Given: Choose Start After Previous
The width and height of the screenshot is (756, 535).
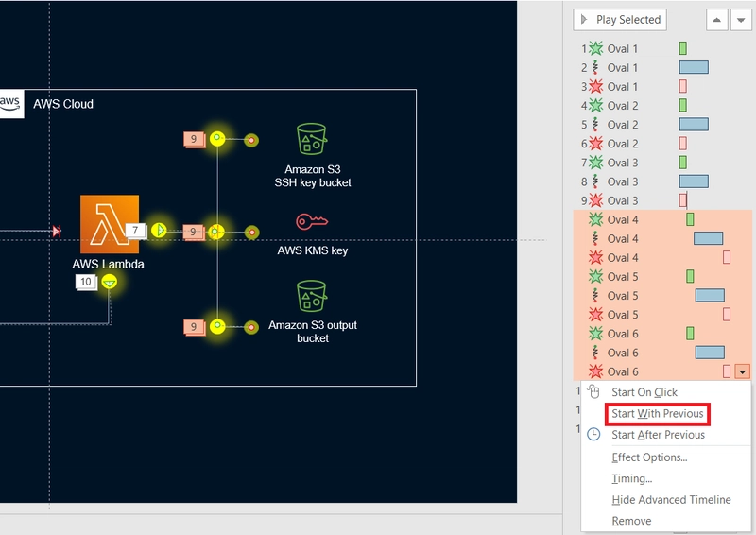Looking at the screenshot, I should tap(658, 435).
